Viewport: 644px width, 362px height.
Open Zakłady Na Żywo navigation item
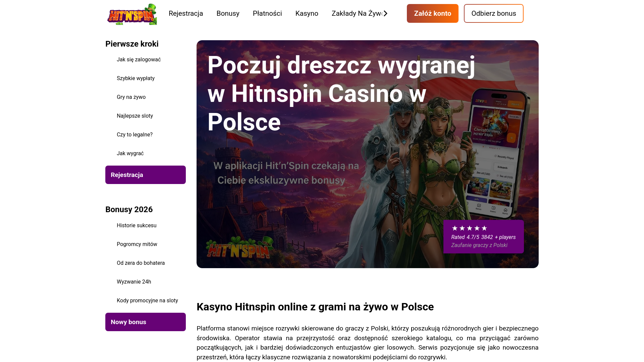(x=357, y=13)
